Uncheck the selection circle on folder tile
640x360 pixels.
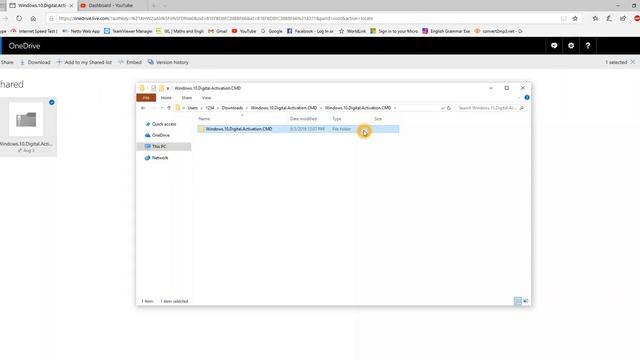coord(51,102)
